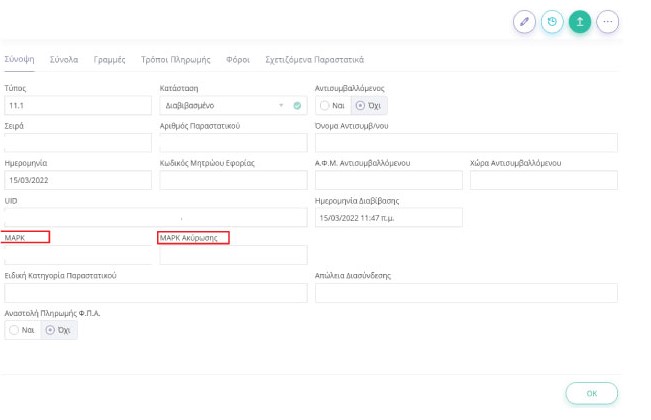Switch to the Σύνολα tab
Image resolution: width=651 pixels, height=420 pixels.
tap(65, 60)
